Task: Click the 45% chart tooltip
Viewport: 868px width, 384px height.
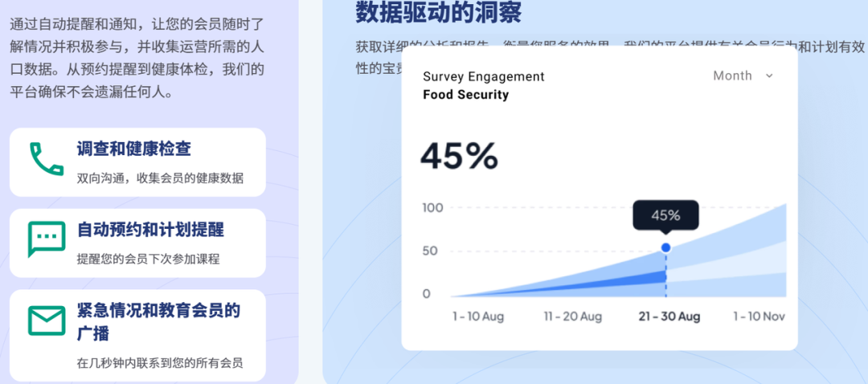Action: pos(666,215)
